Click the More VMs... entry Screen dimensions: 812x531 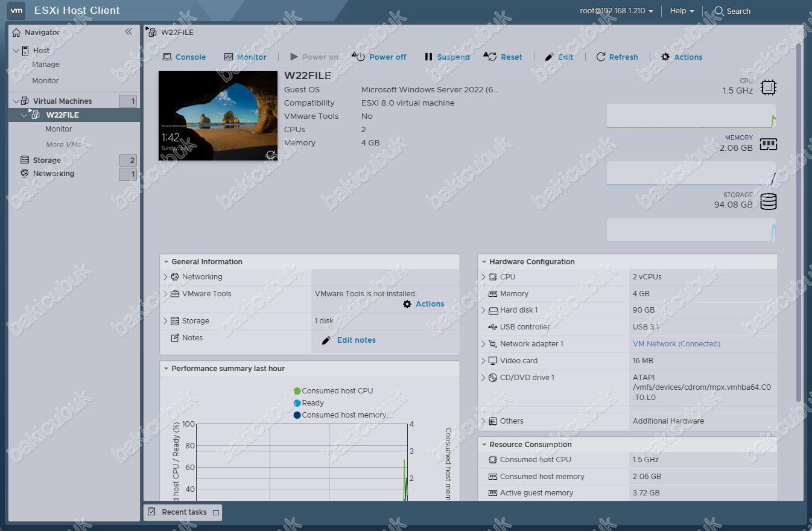[65, 145]
